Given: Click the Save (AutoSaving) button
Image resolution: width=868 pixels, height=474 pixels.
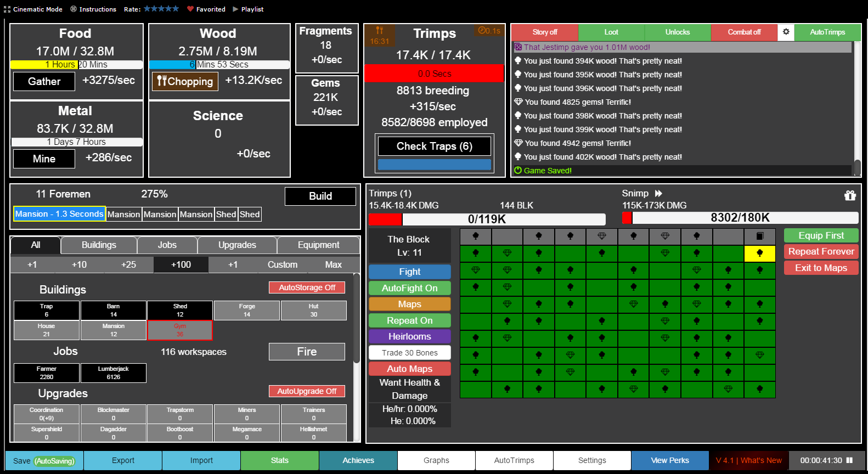Looking at the screenshot, I should pos(44,461).
